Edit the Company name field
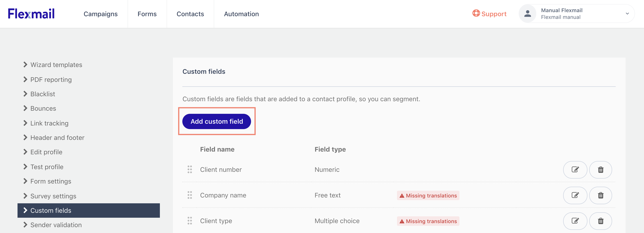The height and width of the screenshot is (233, 644). 575,195
